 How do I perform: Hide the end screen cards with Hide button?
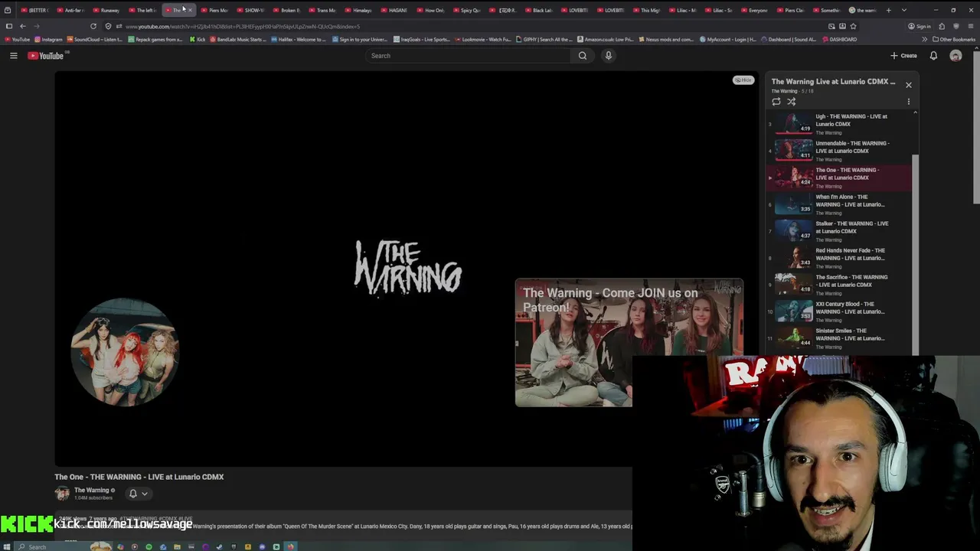[743, 80]
